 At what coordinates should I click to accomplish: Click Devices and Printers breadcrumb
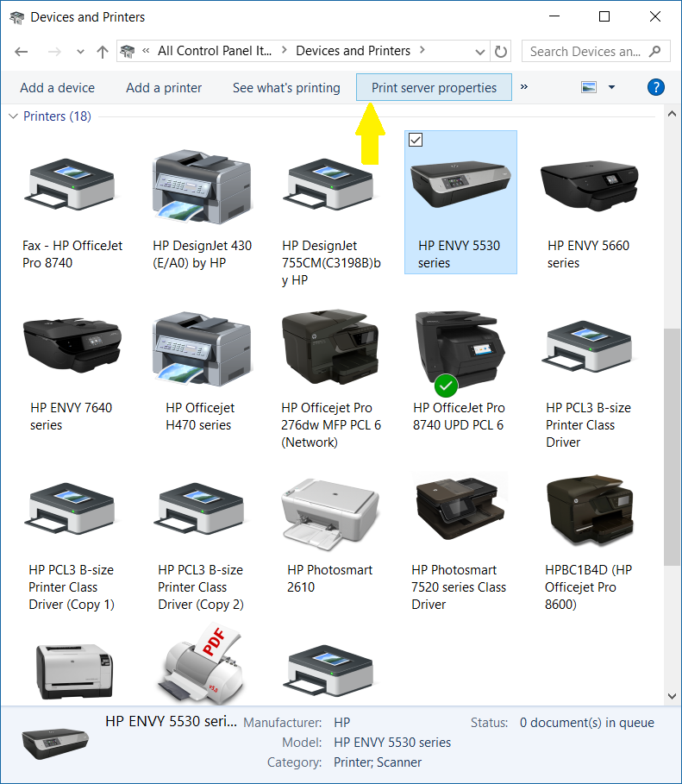pyautogui.click(x=353, y=51)
